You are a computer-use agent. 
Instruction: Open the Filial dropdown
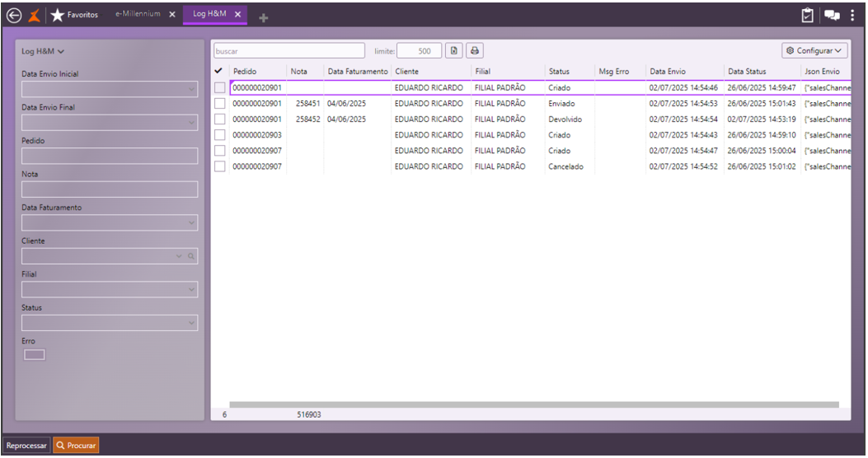191,290
